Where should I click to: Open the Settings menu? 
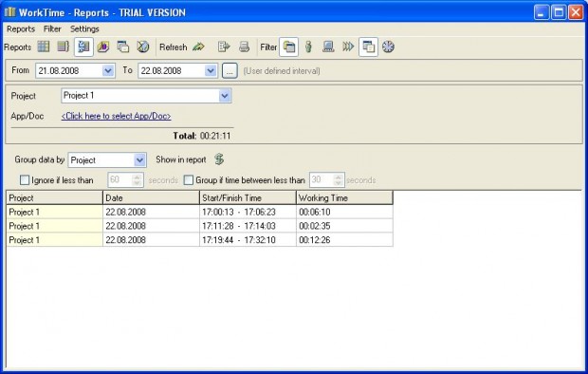tap(84, 28)
